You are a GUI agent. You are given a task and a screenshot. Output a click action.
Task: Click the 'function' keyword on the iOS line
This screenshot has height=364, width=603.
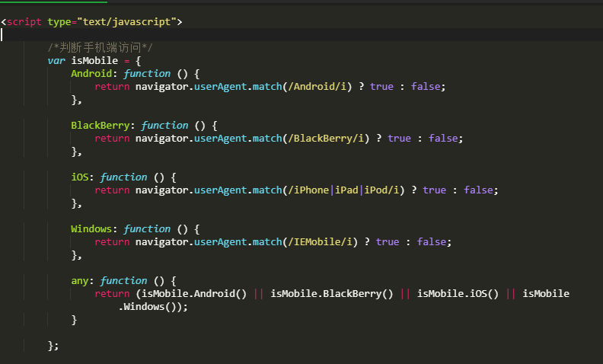click(x=123, y=177)
